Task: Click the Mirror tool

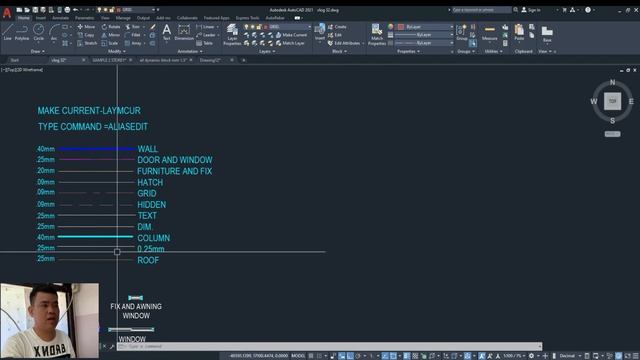Action: click(x=111, y=35)
